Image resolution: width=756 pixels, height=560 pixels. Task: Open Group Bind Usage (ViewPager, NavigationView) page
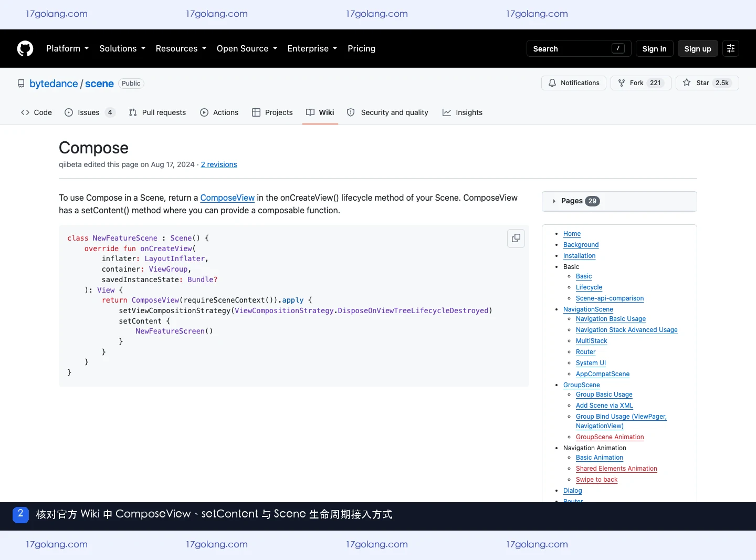621,421
